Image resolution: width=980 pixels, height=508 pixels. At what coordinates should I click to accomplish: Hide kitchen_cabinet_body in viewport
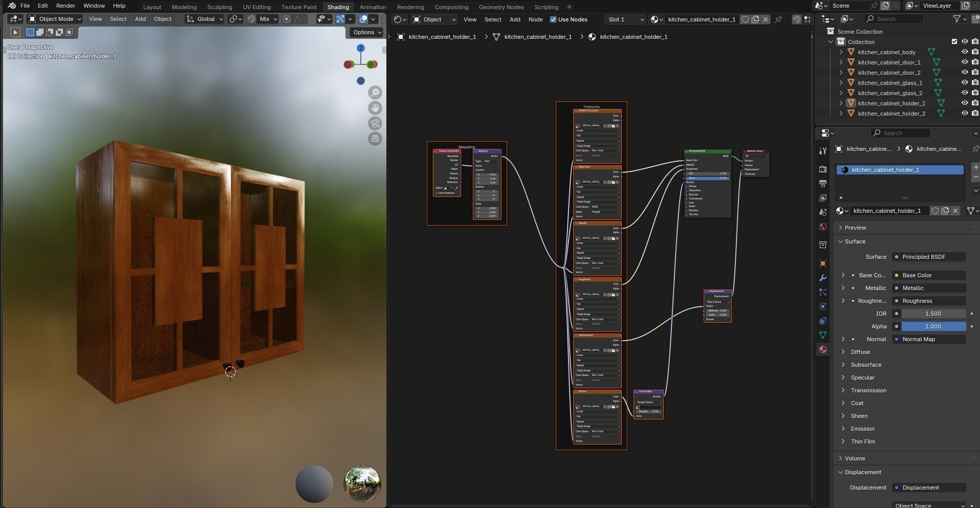(x=965, y=52)
